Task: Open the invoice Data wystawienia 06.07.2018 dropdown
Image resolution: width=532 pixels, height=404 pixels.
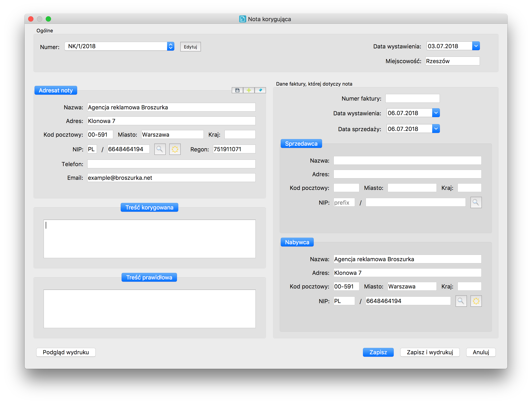Action: [436, 113]
